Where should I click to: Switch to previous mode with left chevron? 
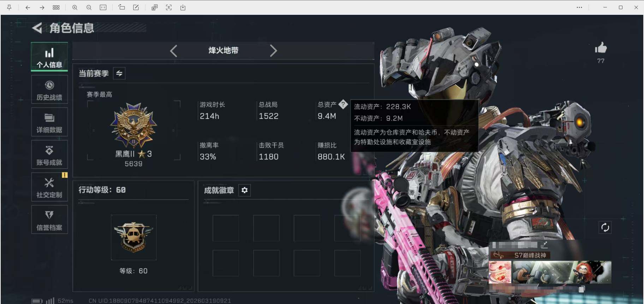coord(173,51)
